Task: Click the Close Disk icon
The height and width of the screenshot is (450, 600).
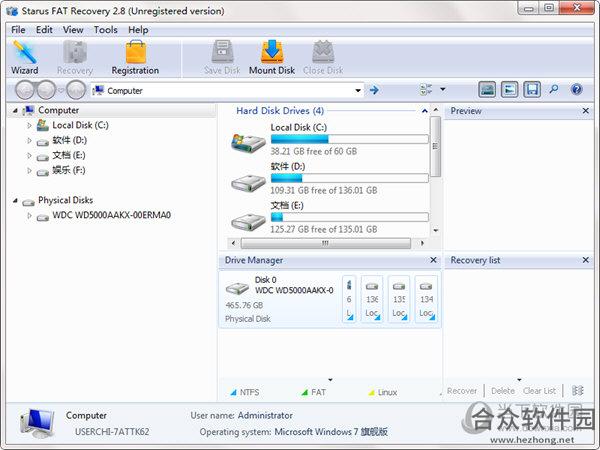Action: coord(323,57)
